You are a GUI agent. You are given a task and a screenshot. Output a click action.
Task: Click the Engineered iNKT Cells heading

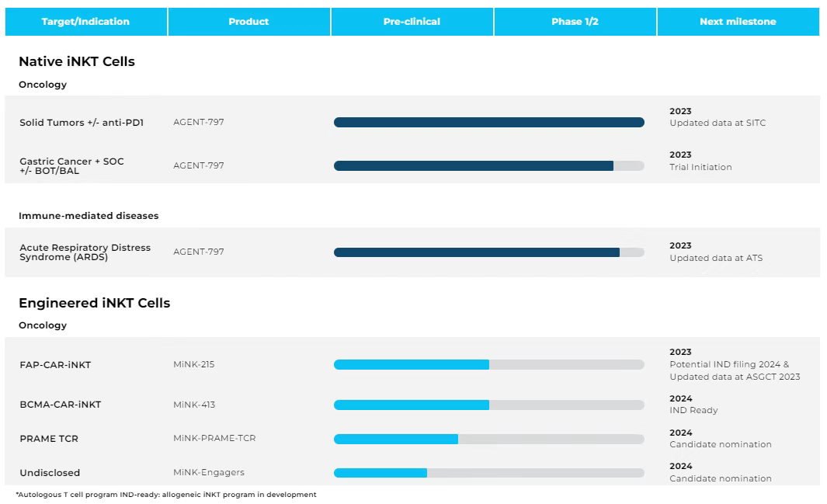(94, 303)
